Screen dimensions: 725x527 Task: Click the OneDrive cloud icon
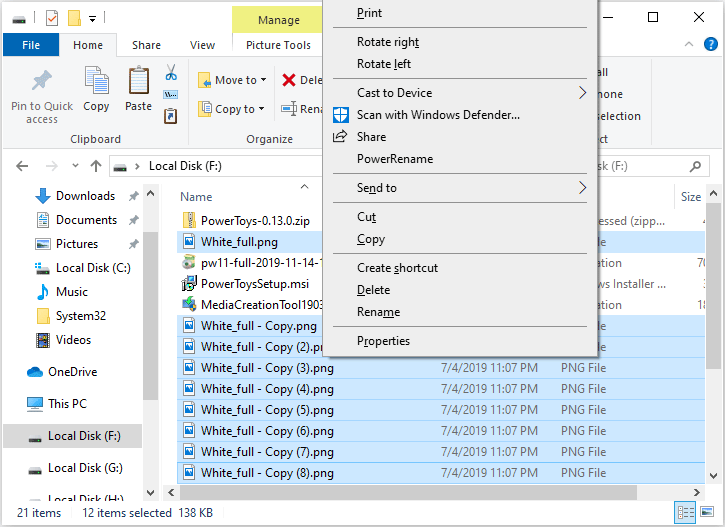click(35, 372)
